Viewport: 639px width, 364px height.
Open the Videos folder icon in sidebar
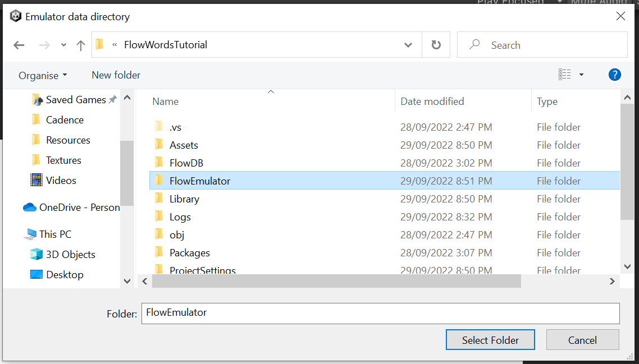37,180
